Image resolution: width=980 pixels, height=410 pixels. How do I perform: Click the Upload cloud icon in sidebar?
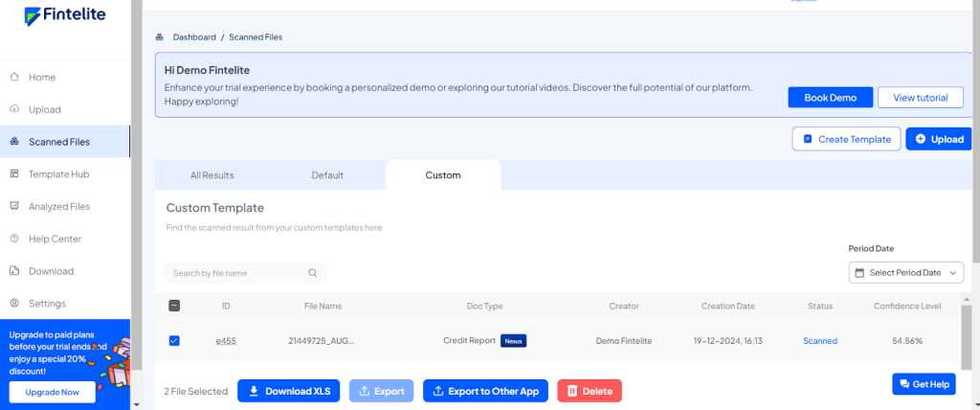[x=14, y=109]
